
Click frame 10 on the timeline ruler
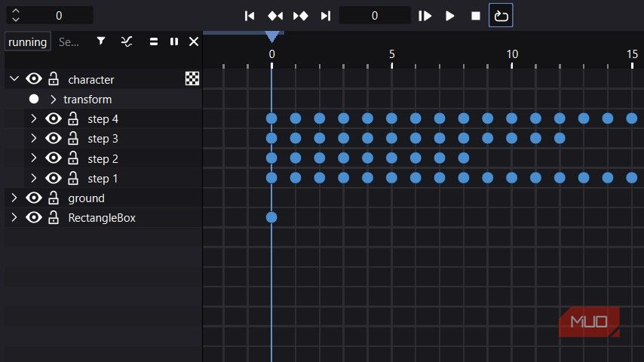512,54
